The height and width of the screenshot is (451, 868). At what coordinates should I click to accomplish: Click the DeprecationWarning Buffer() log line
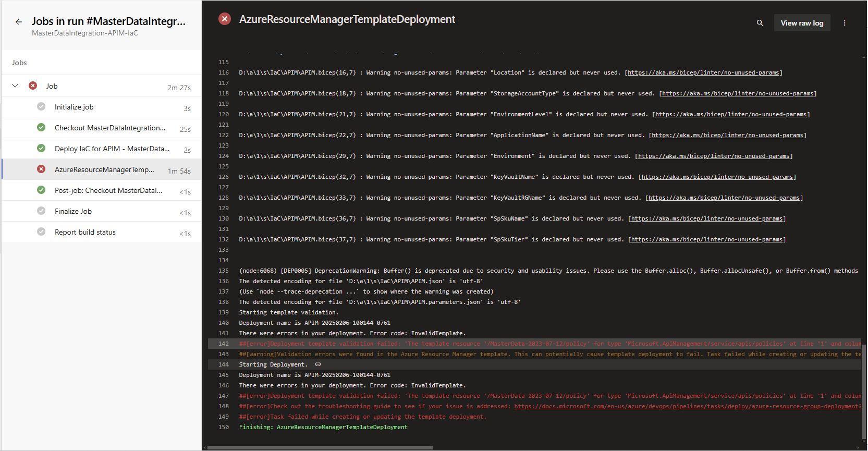click(548, 271)
